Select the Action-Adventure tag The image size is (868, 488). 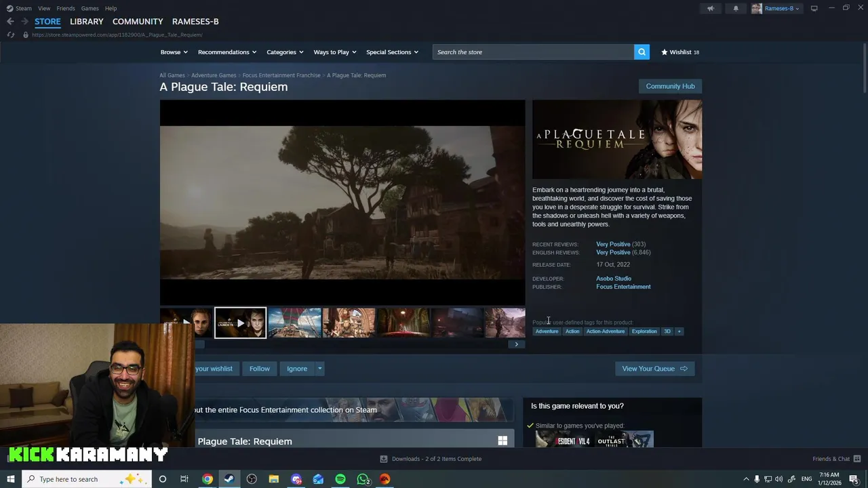606,331
